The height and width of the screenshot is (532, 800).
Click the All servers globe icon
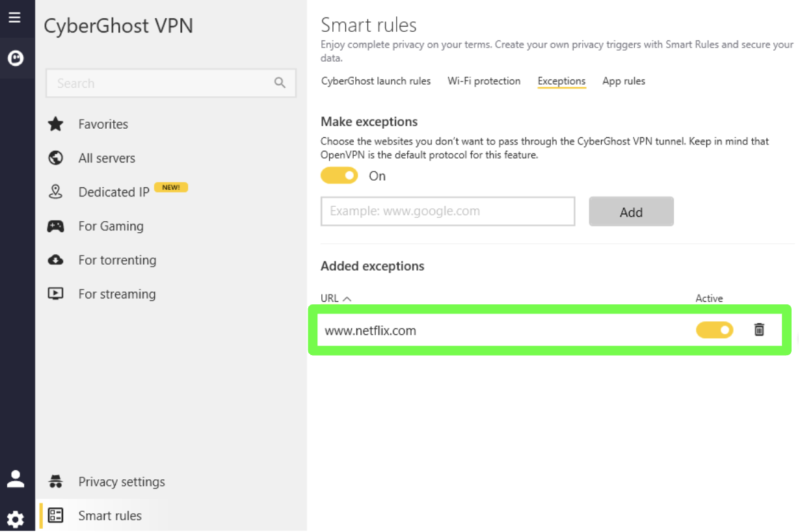coord(56,158)
